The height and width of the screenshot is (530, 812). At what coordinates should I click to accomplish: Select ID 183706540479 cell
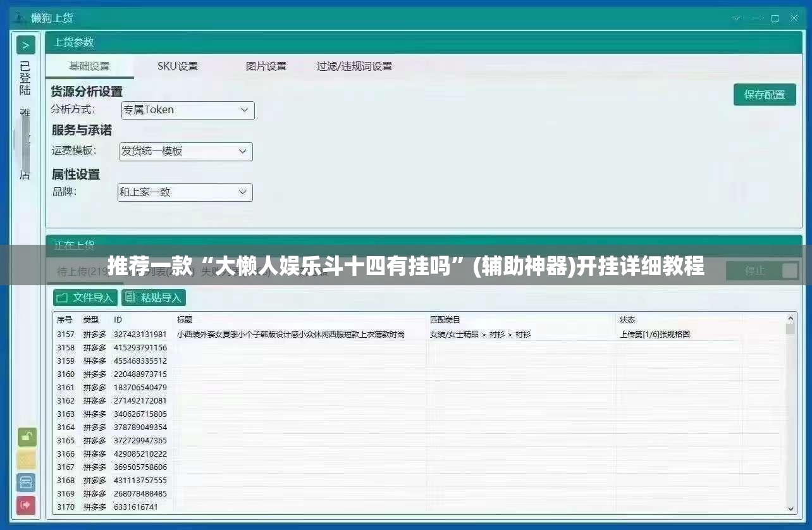point(140,387)
